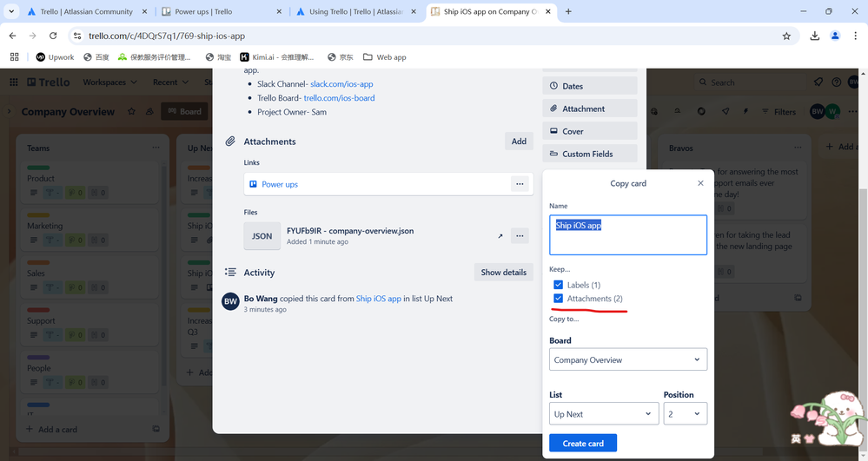Image resolution: width=868 pixels, height=461 pixels.
Task: Open the Power ups link attachment
Action: click(280, 184)
